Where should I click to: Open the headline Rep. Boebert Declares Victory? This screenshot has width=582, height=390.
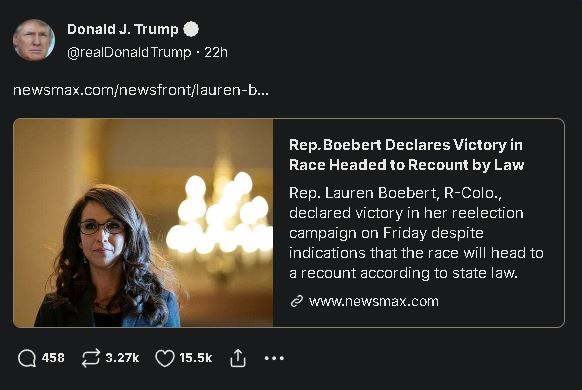[x=406, y=155]
